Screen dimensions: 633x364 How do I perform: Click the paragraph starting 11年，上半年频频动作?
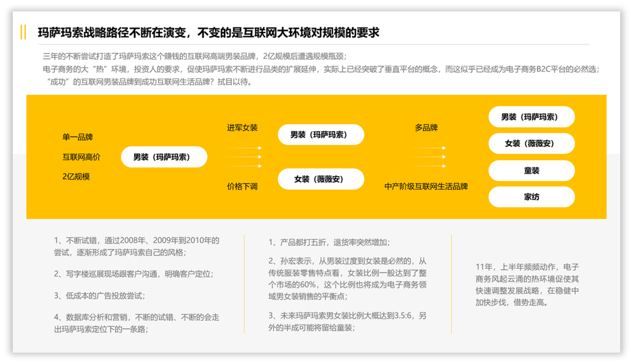527,284
